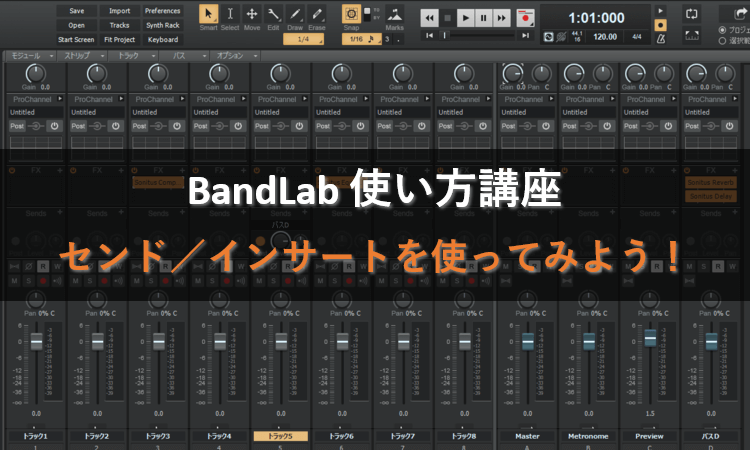Toggle the Post button on トラック2

(x=78, y=126)
